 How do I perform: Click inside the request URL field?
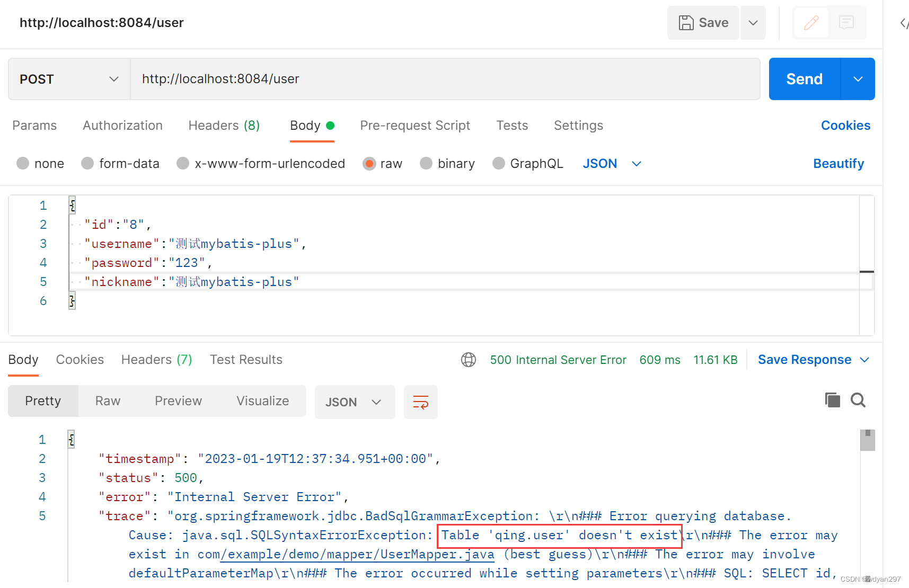[371, 78]
